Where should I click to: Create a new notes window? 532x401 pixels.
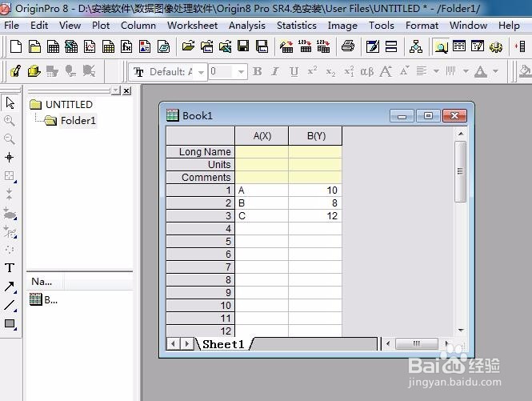pos(163,46)
